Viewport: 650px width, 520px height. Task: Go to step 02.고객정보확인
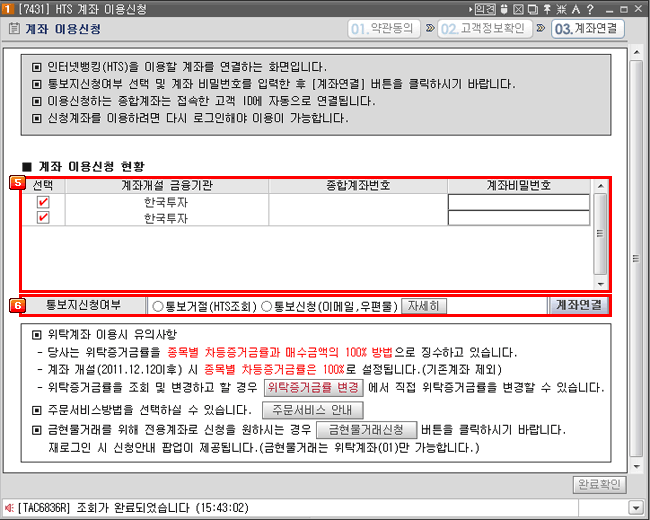click(484, 29)
